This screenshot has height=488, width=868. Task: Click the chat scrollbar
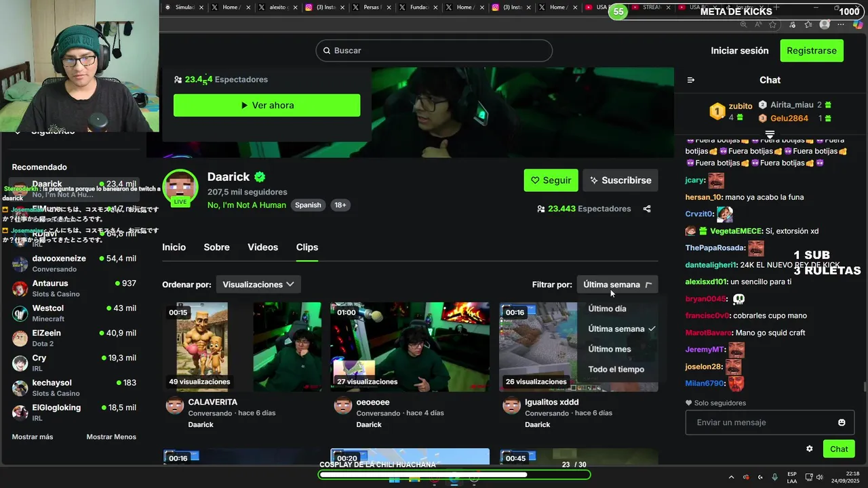coord(865,386)
